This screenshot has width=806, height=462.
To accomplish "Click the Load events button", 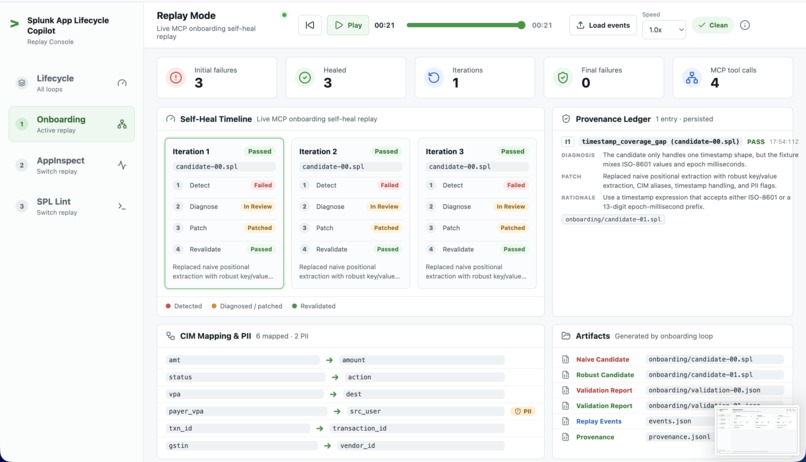I will click(x=603, y=25).
